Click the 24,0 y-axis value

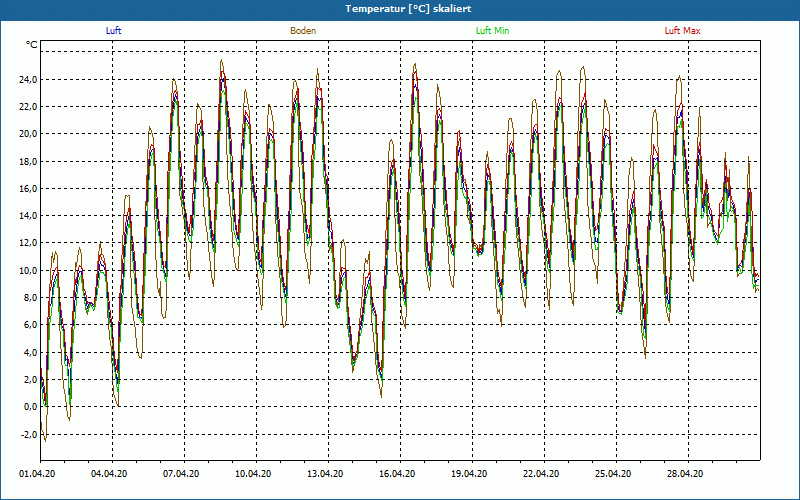coord(28,80)
